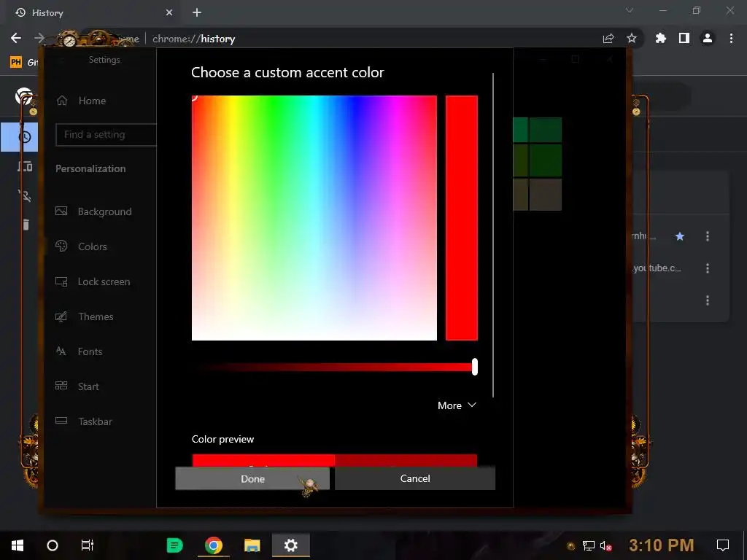The height and width of the screenshot is (560, 747).
Task: Click the Fonts icon in sidebar
Action: pyautogui.click(x=61, y=351)
